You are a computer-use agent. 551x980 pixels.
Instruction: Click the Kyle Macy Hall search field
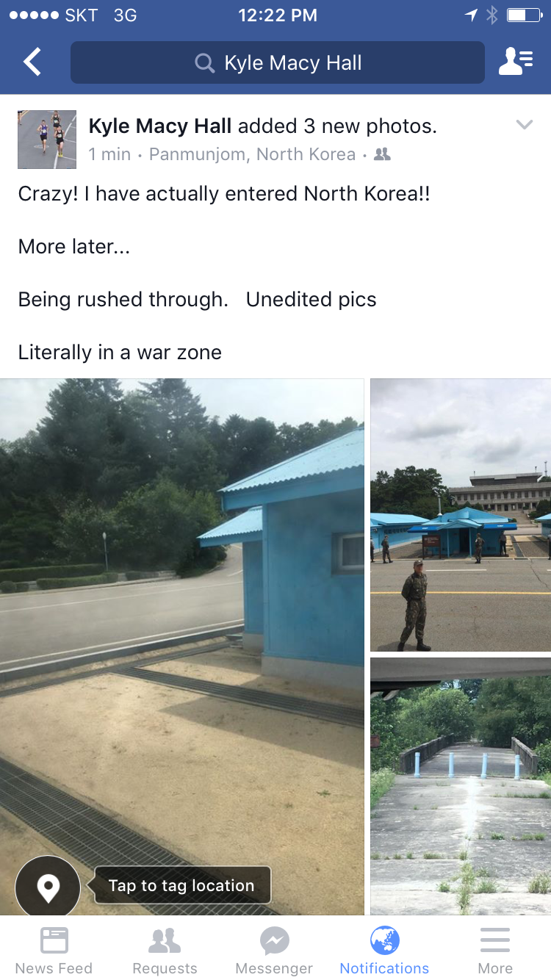coord(278,62)
